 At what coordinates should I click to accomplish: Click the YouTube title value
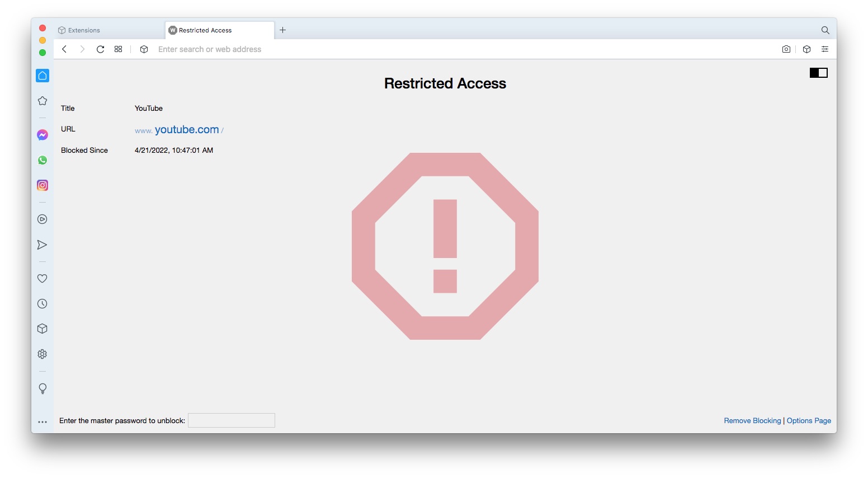point(149,108)
